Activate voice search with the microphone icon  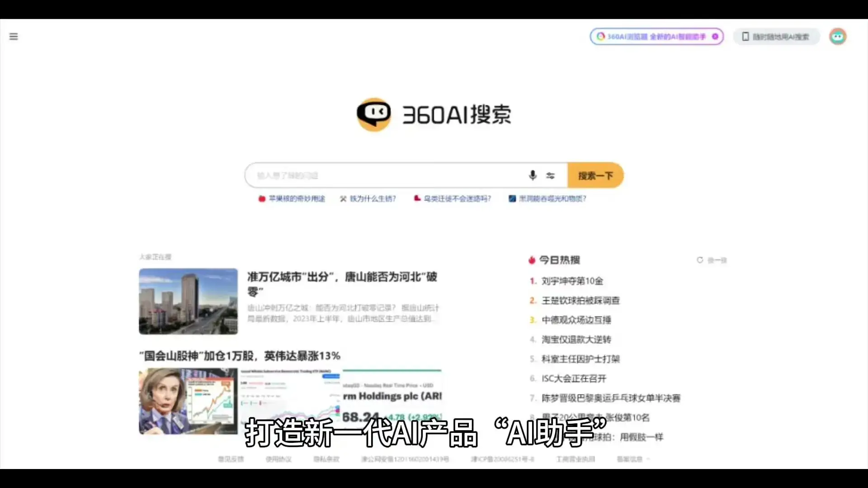click(x=533, y=175)
